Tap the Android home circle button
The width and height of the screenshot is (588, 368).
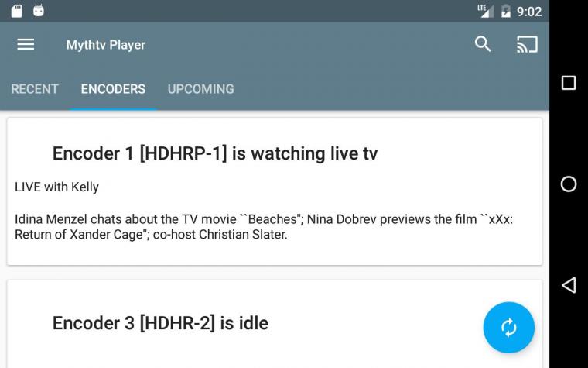[x=569, y=184]
